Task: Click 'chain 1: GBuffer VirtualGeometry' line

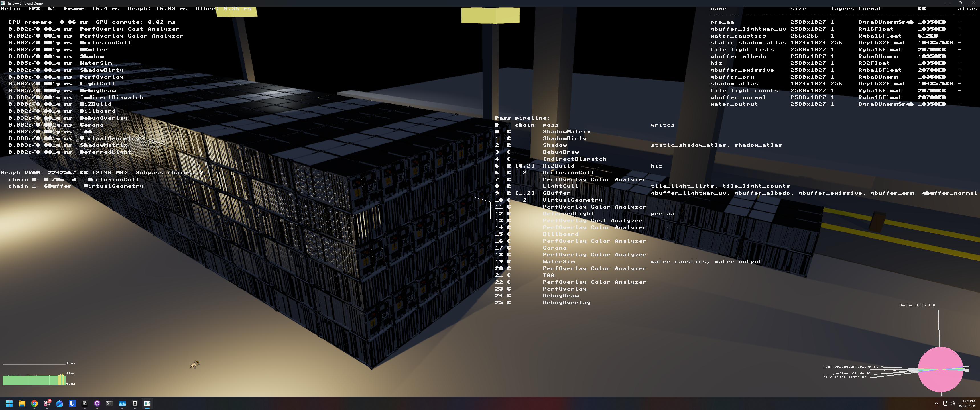Action: click(x=76, y=186)
